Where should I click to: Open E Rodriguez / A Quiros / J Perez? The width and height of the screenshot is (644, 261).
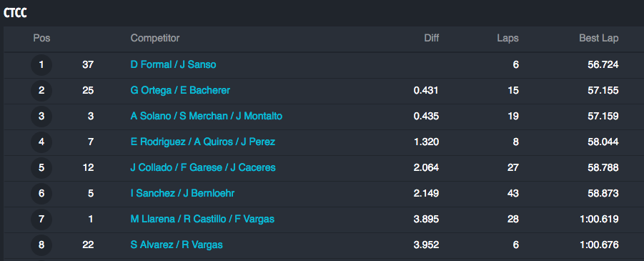[x=203, y=142]
